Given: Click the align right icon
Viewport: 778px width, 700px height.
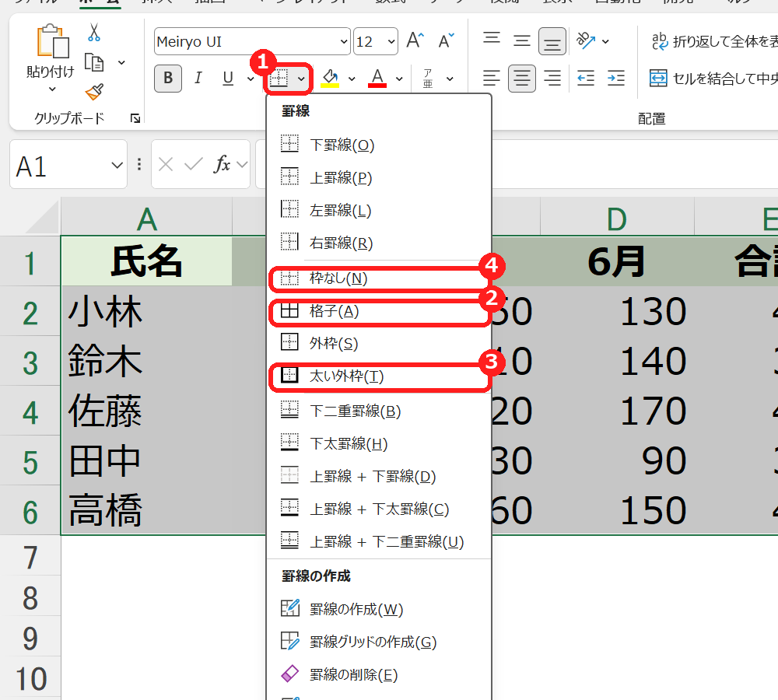Looking at the screenshot, I should tap(552, 79).
